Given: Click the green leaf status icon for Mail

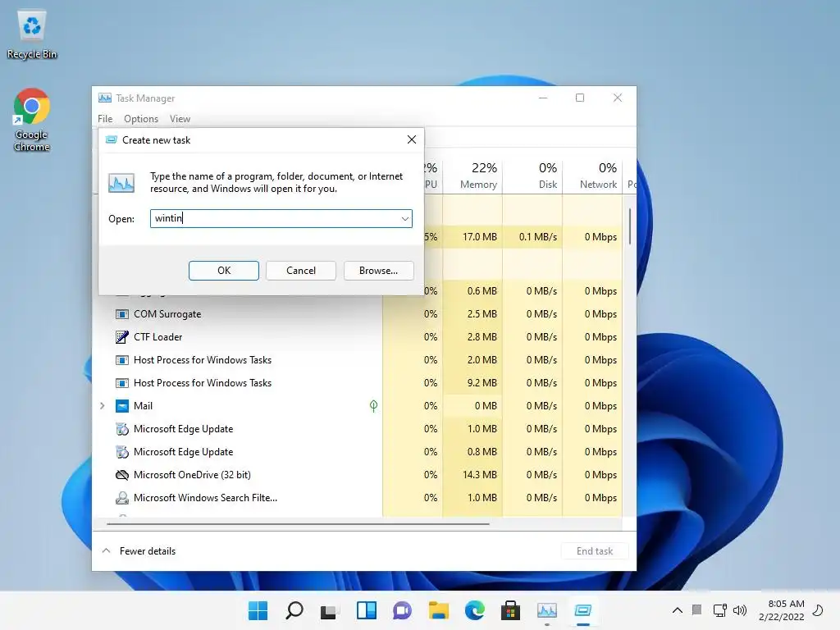Looking at the screenshot, I should (x=373, y=406).
